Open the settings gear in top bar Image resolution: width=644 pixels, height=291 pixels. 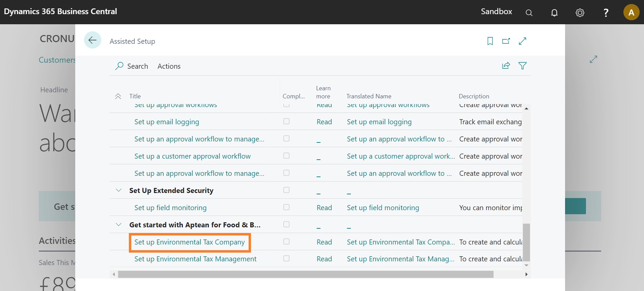(580, 13)
